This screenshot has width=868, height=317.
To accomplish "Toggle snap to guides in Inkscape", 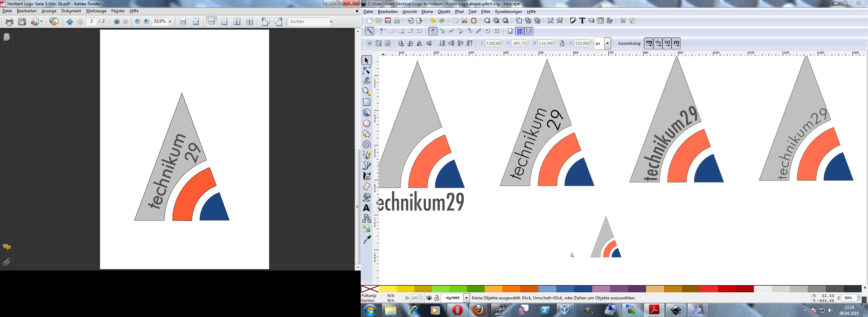I will pyautogui.click(x=529, y=31).
